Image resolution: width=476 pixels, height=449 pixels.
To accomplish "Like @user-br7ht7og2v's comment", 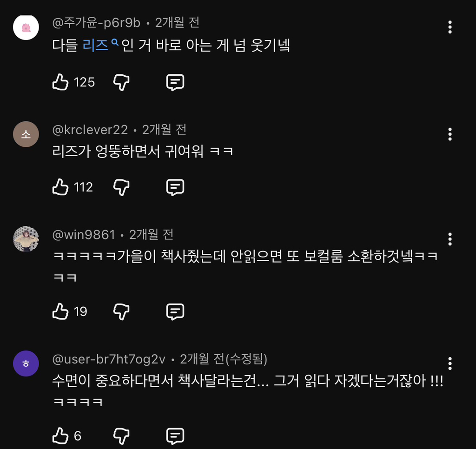I will 60,436.
